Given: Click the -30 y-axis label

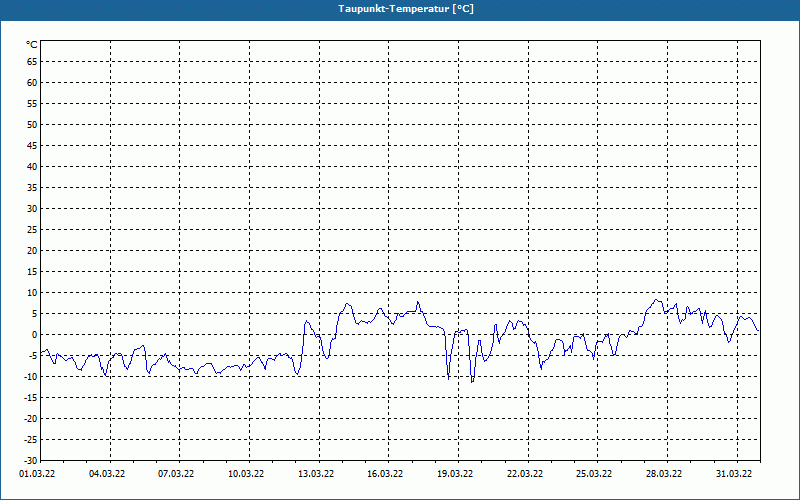Looking at the screenshot, I should click(x=31, y=460).
